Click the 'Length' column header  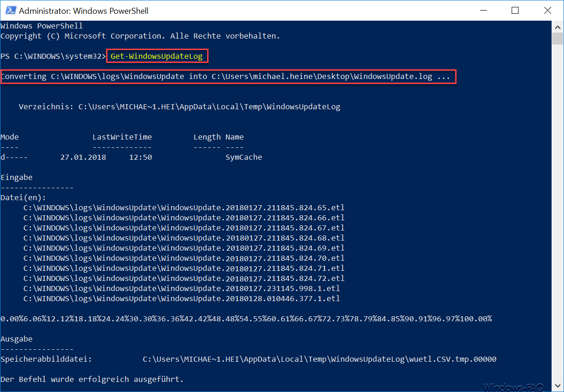pos(207,137)
